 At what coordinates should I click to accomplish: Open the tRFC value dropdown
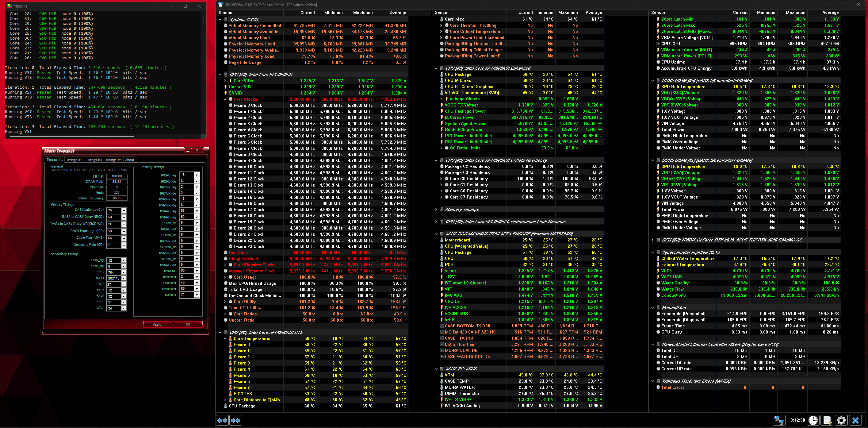[124, 272]
